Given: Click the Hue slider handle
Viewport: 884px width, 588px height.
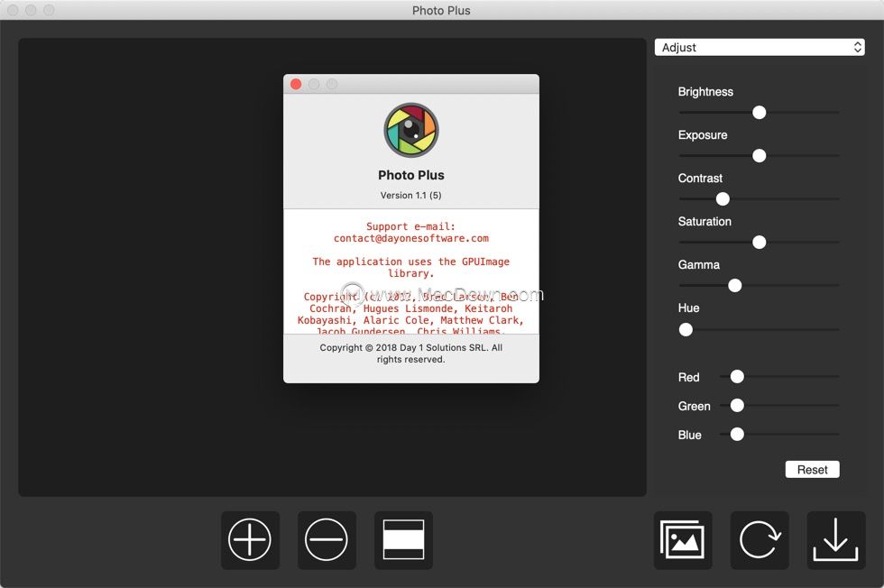Looking at the screenshot, I should 686,330.
